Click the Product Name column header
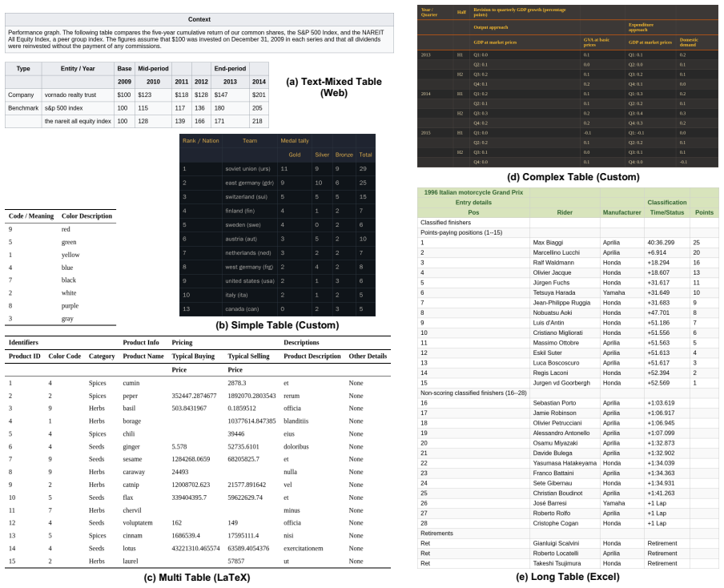 point(143,356)
